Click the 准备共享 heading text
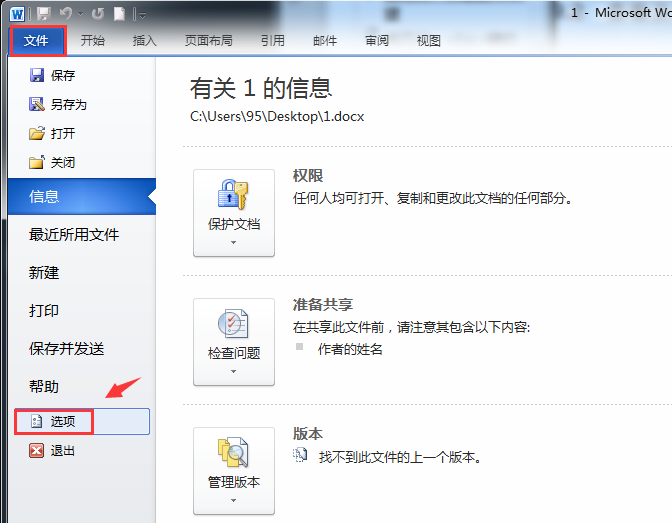 tap(323, 305)
